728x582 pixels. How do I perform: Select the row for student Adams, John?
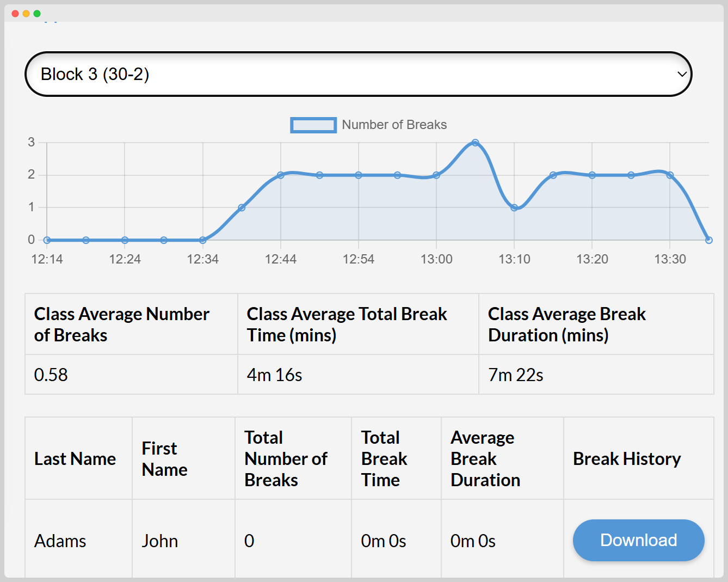(x=60, y=540)
